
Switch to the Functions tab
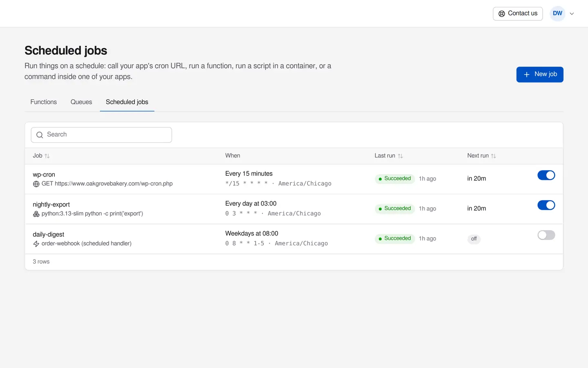pyautogui.click(x=44, y=102)
